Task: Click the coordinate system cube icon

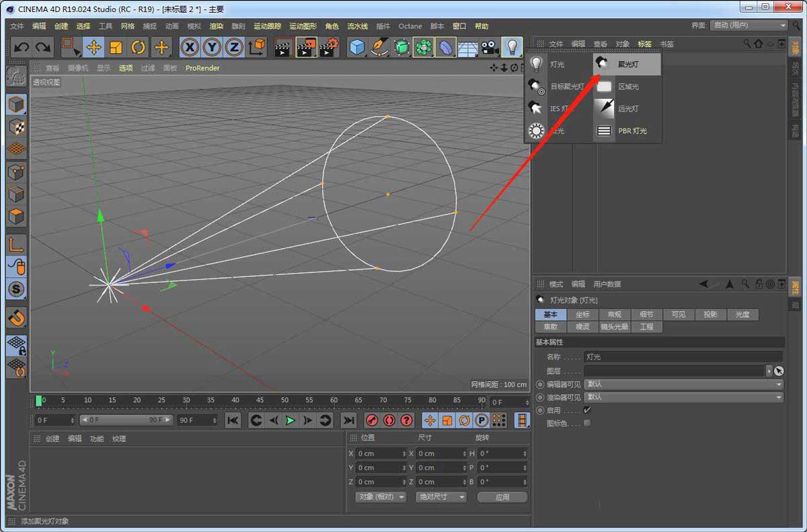Action: pos(257,47)
